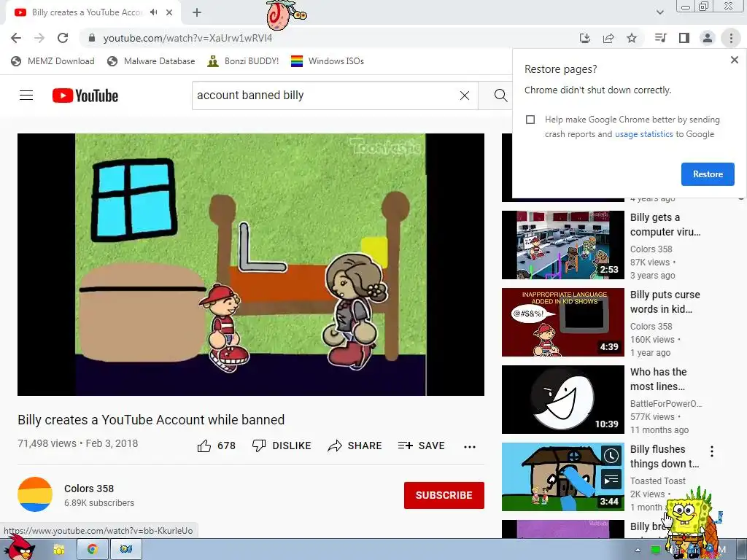Bookmark this page with the star
The image size is (747, 560).
pos(632,38)
